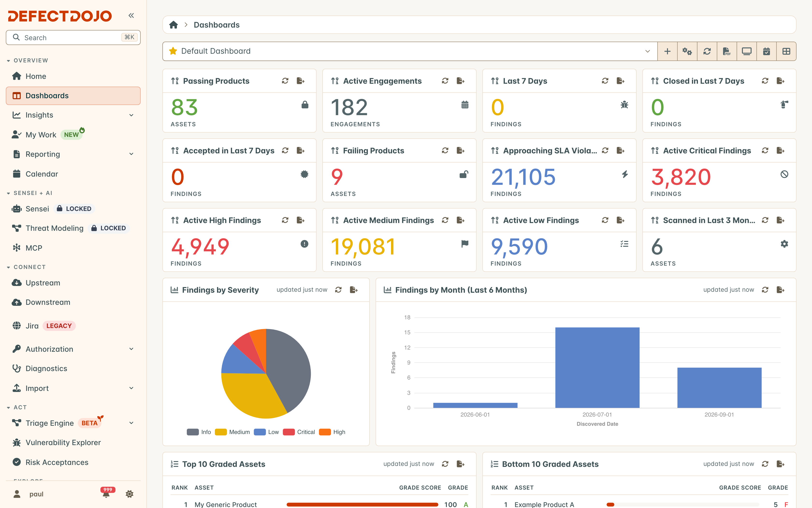Open the Default Dashboard selector dropdown
Image resolution: width=812 pixels, height=508 pixels.
(410, 51)
